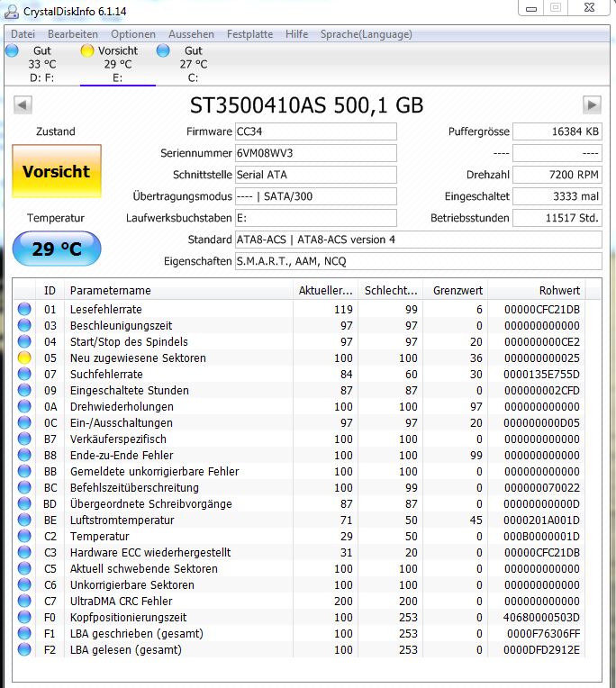Click the status icon for row C2 Temperatur
This screenshot has width=616, height=688.
[24, 536]
